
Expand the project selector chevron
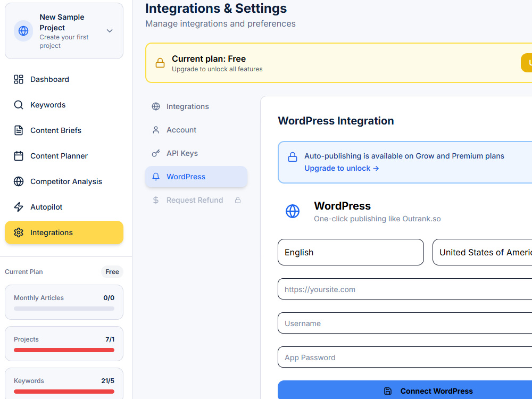(110, 31)
